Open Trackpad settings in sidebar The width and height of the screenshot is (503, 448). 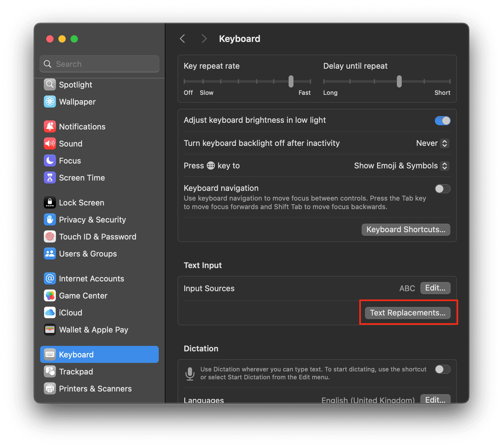coord(76,372)
